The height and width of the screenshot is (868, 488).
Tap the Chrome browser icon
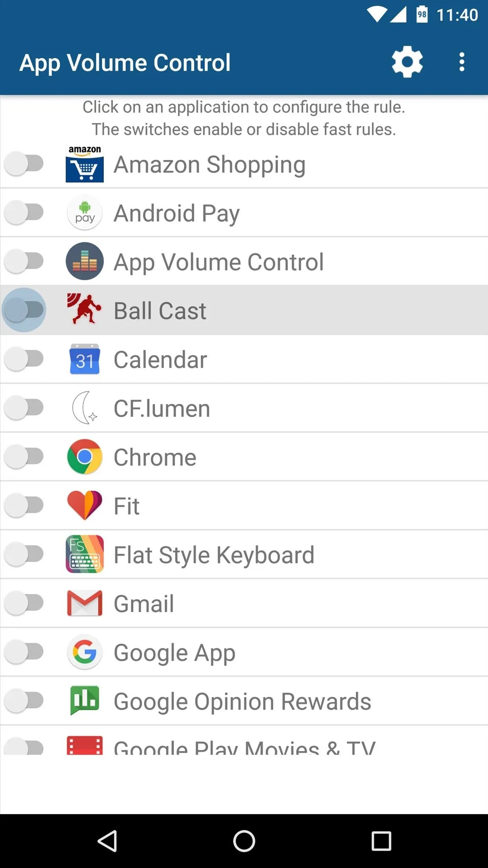[85, 456]
